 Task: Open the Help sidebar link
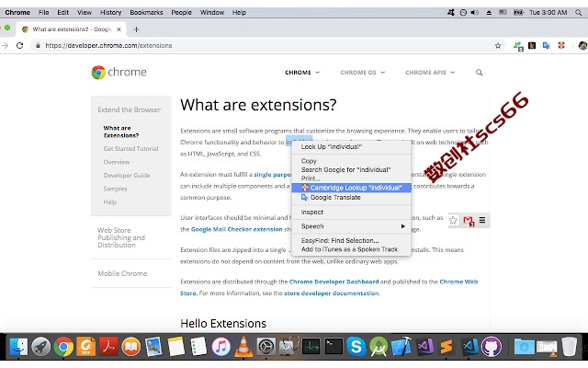110,202
